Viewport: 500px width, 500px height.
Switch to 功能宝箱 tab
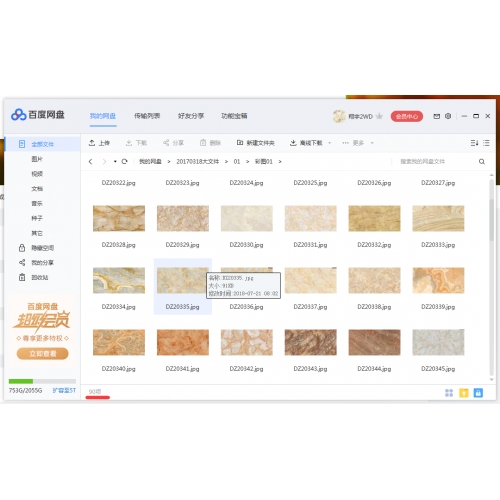(x=234, y=116)
